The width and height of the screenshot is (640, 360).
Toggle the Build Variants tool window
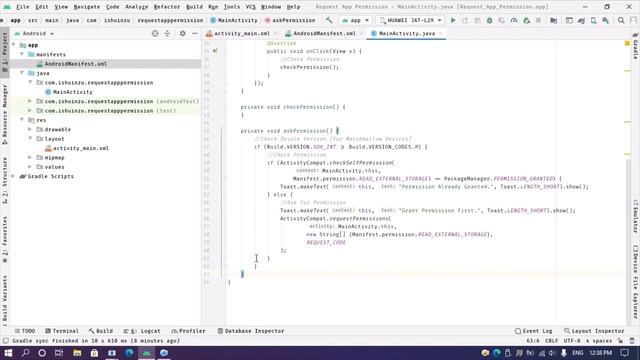point(4,299)
